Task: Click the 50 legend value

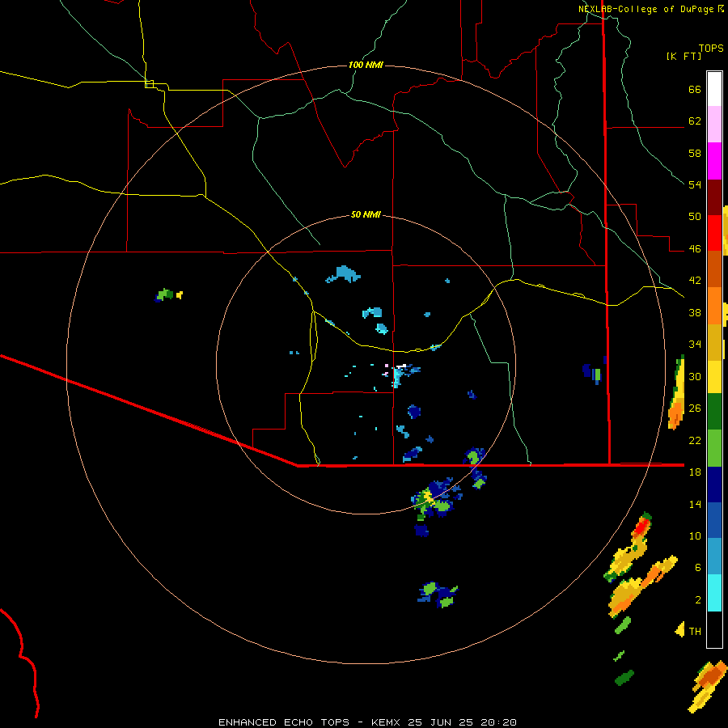Action: tap(695, 217)
